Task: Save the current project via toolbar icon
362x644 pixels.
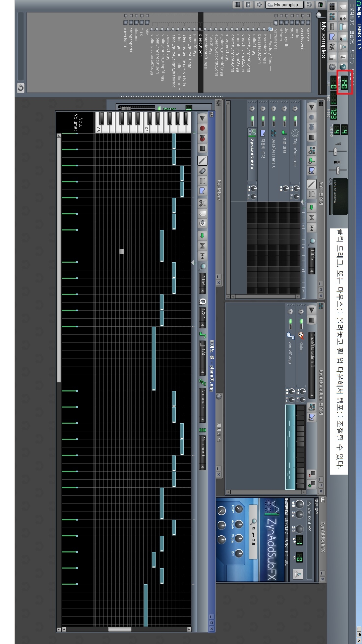Action: 343,47
